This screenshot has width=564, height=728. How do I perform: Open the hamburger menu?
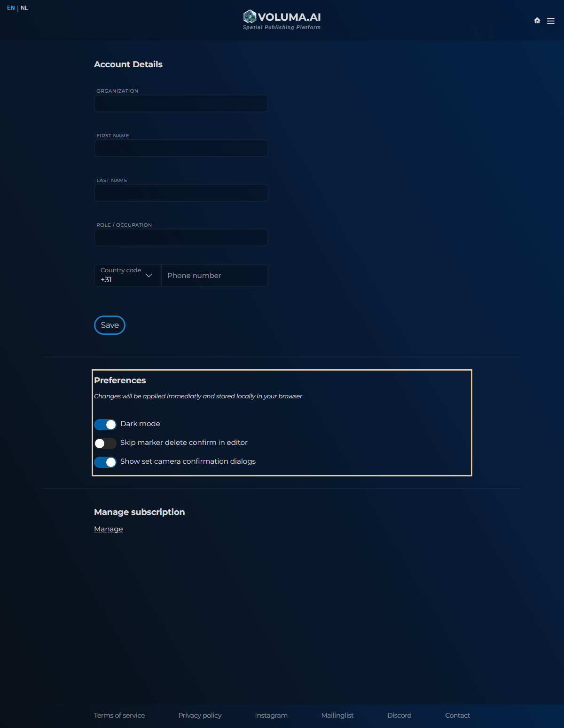coord(551,21)
